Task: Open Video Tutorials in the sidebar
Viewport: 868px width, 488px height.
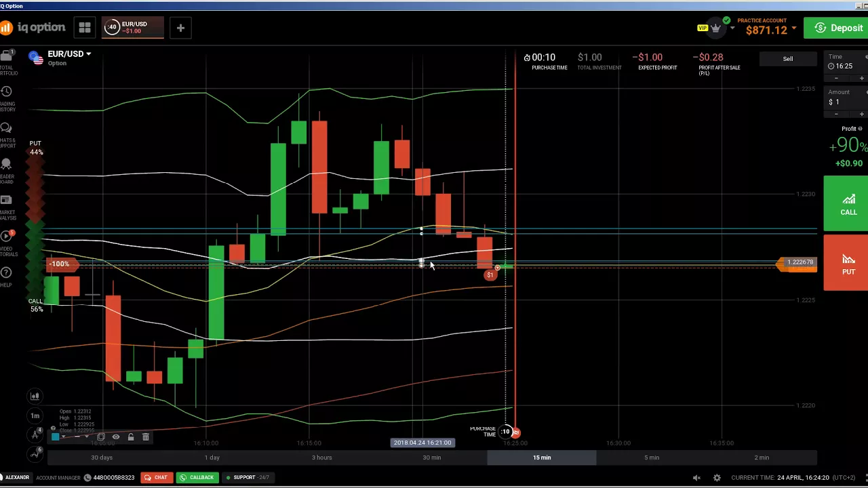Action: pyautogui.click(x=6, y=243)
